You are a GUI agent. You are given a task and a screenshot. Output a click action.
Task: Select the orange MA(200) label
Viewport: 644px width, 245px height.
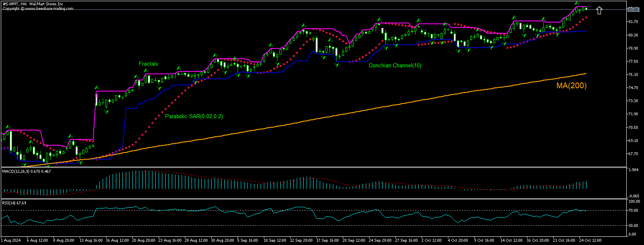(x=571, y=86)
